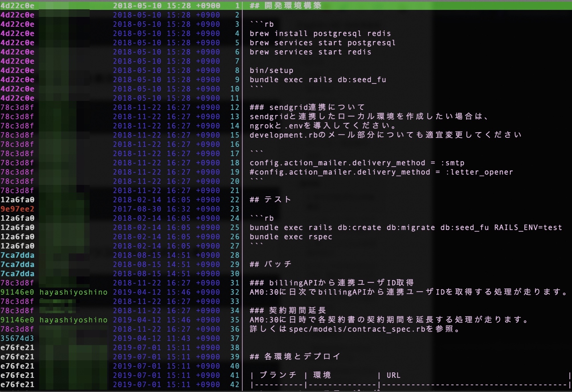Click commit hash 78c3d8f on line 12
The width and height of the screenshot is (572, 392).
[x=17, y=107]
